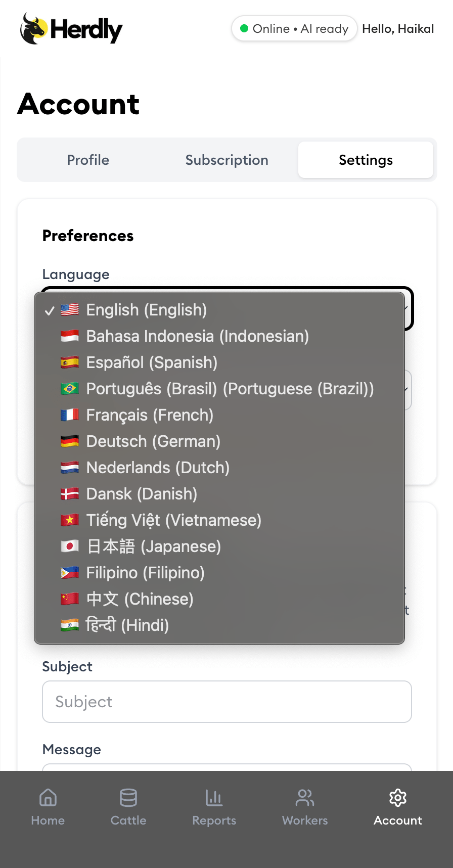453x868 pixels.
Task: Open the Home navigation icon
Action: (48, 798)
